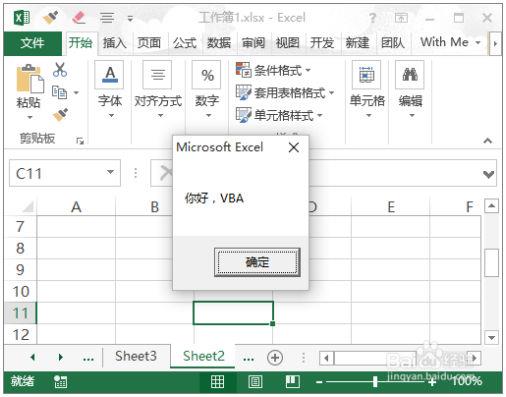
Task: Click the Format Painter brush in clipboard group
Action: [x=60, y=114]
